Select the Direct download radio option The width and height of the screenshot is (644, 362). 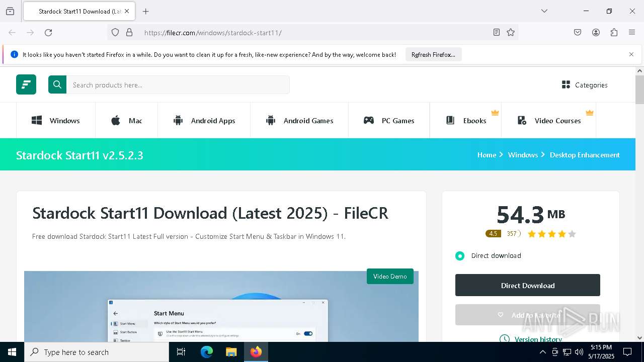[x=460, y=256]
